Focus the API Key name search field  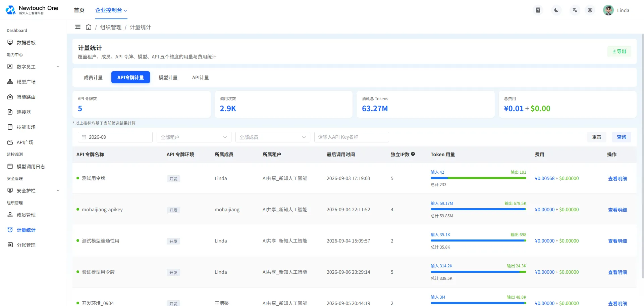pos(352,137)
